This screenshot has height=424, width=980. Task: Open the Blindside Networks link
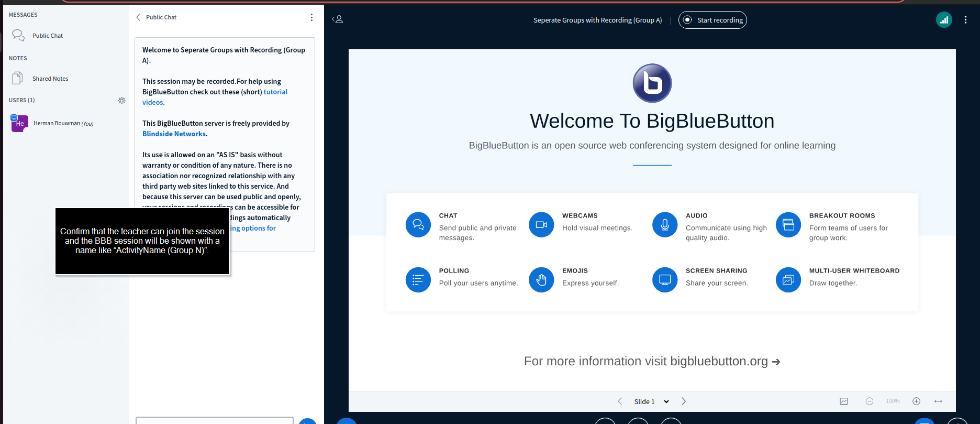tap(174, 134)
